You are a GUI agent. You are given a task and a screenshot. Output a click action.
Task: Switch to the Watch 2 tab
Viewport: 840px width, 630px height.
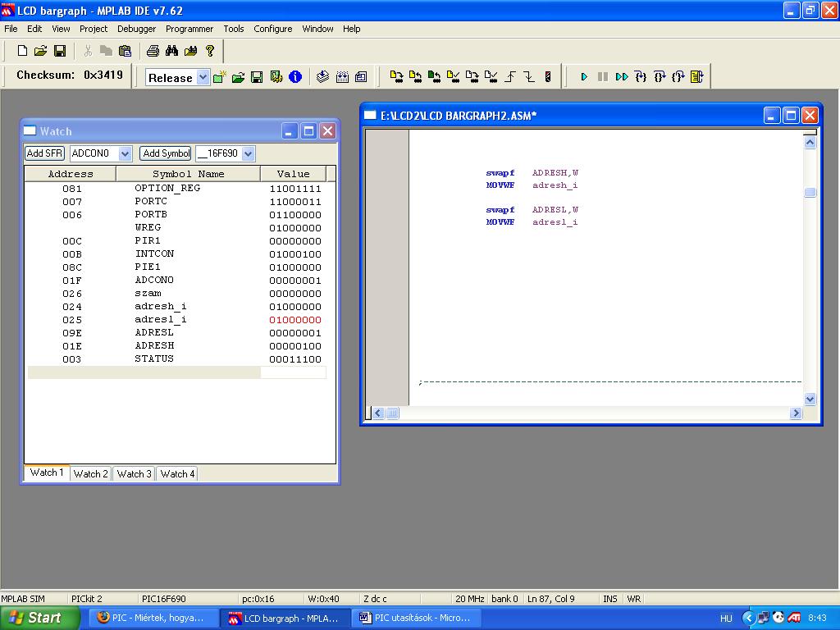[90, 473]
